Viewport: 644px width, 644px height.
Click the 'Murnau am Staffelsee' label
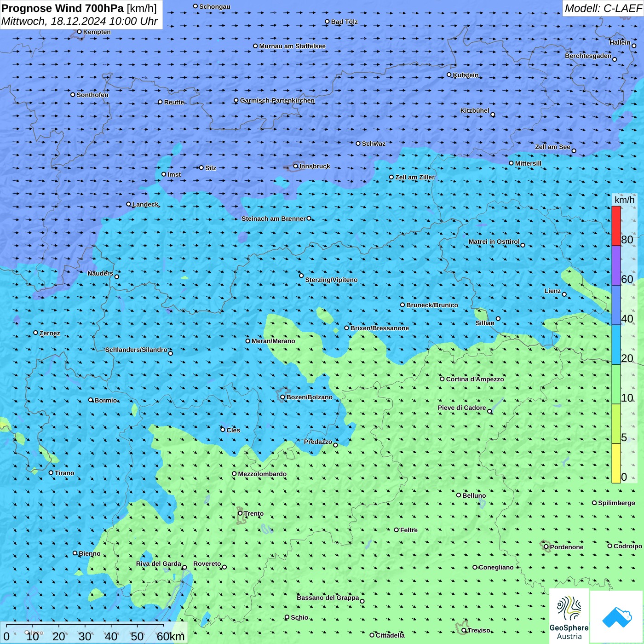point(292,46)
